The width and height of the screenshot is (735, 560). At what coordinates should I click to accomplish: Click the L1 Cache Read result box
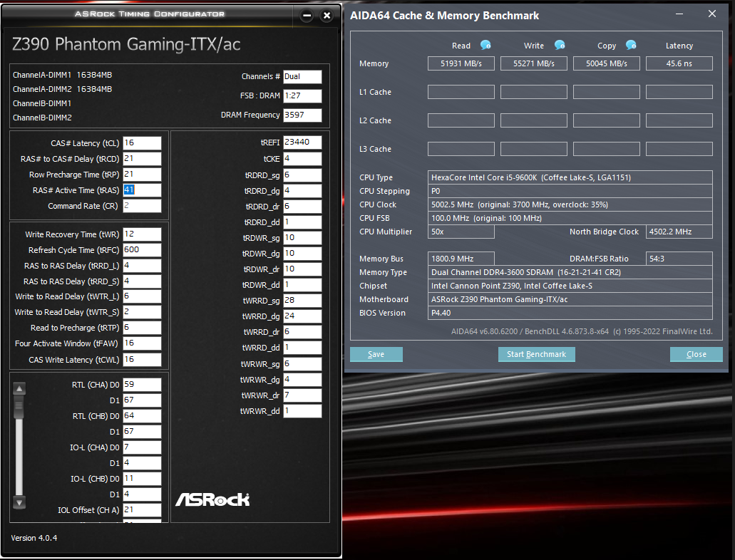pos(461,92)
